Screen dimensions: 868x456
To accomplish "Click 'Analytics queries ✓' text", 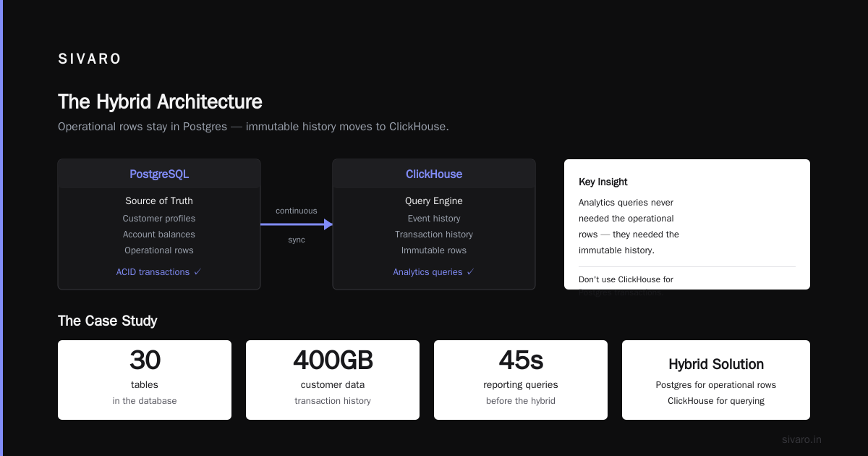I will click(x=434, y=272).
